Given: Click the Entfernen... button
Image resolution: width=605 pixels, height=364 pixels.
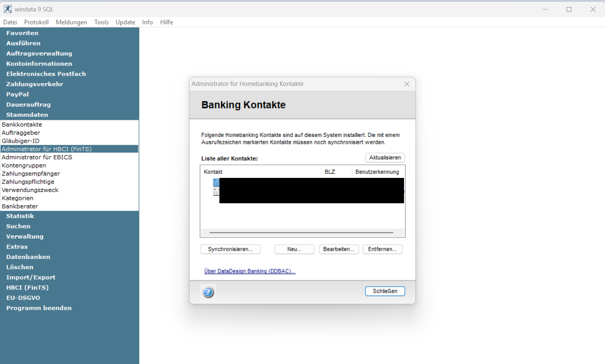Looking at the screenshot, I should click(x=382, y=249).
